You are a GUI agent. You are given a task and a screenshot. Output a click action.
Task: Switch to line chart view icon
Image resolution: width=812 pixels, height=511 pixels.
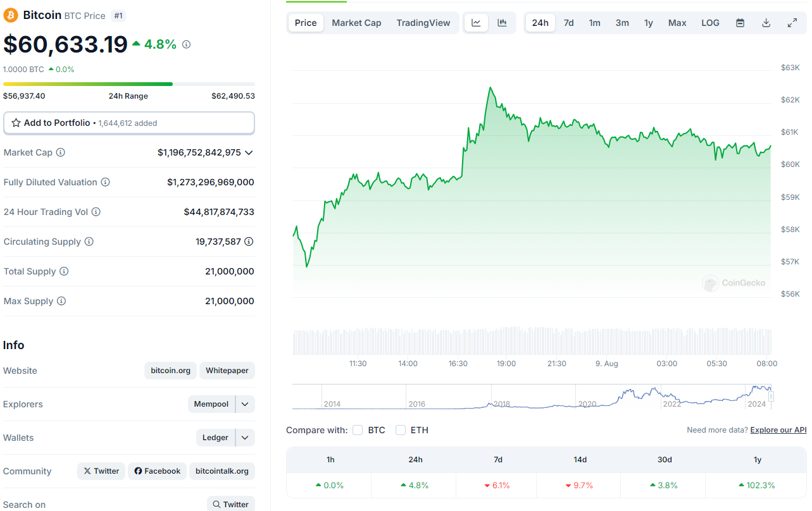click(x=477, y=23)
